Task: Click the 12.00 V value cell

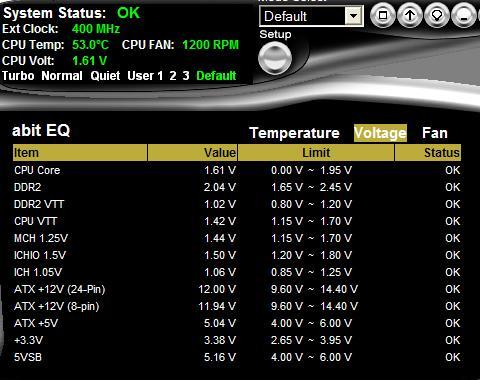Action: coord(217,289)
